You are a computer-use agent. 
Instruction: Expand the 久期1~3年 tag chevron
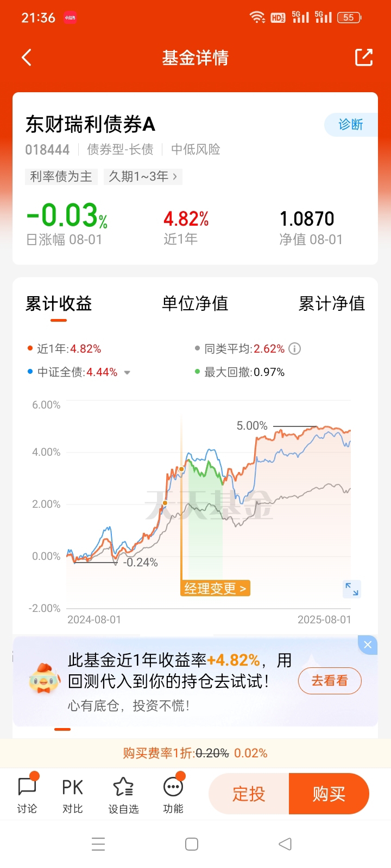click(x=174, y=176)
